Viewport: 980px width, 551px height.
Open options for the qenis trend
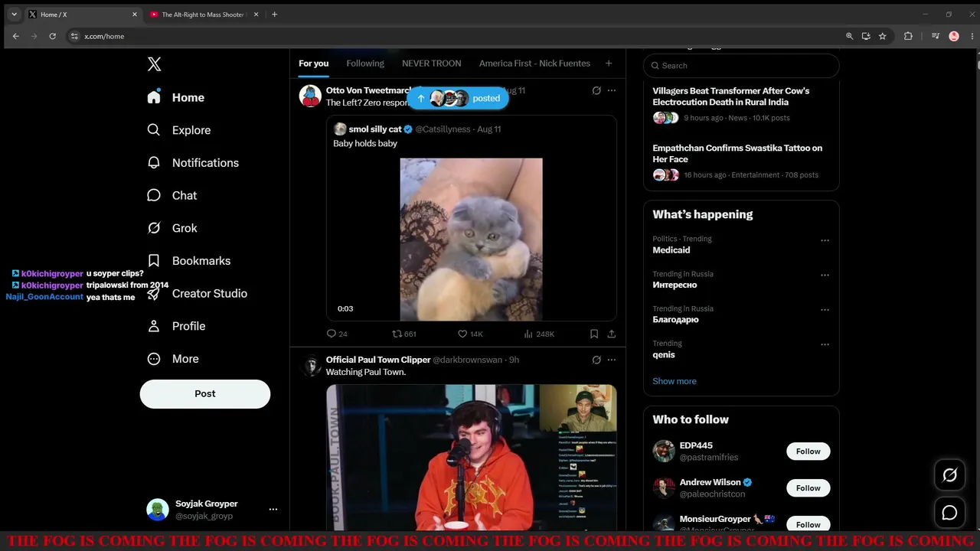pyautogui.click(x=825, y=344)
